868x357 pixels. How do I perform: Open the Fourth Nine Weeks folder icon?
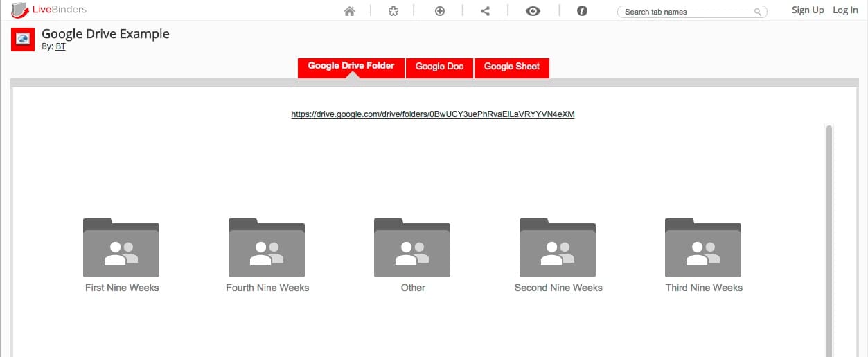point(267,247)
